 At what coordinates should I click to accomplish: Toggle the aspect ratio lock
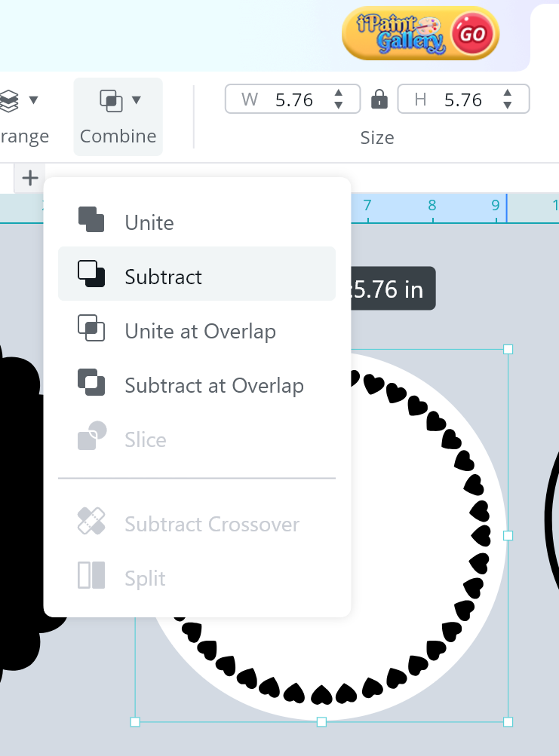click(x=379, y=99)
